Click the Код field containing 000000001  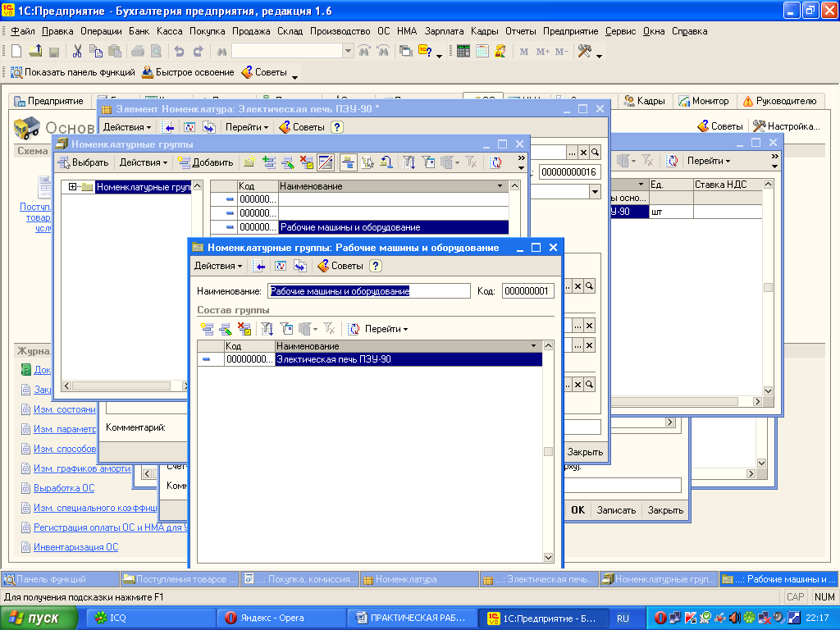coord(527,291)
